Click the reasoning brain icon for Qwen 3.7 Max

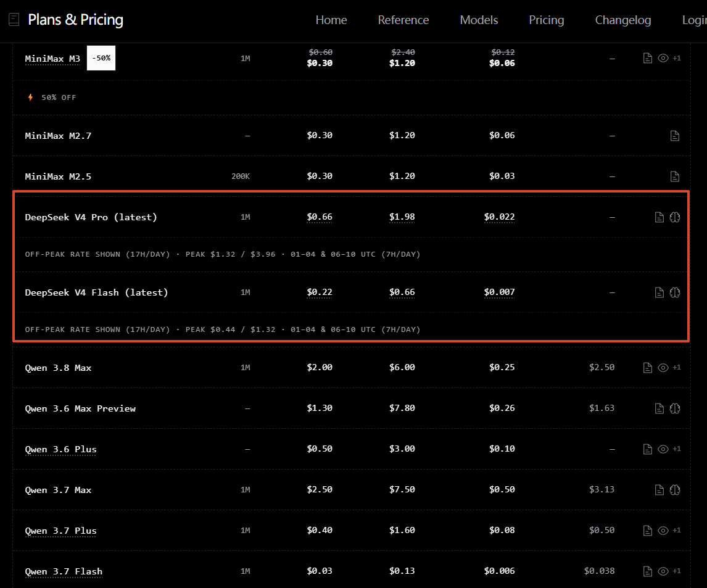[x=674, y=490]
